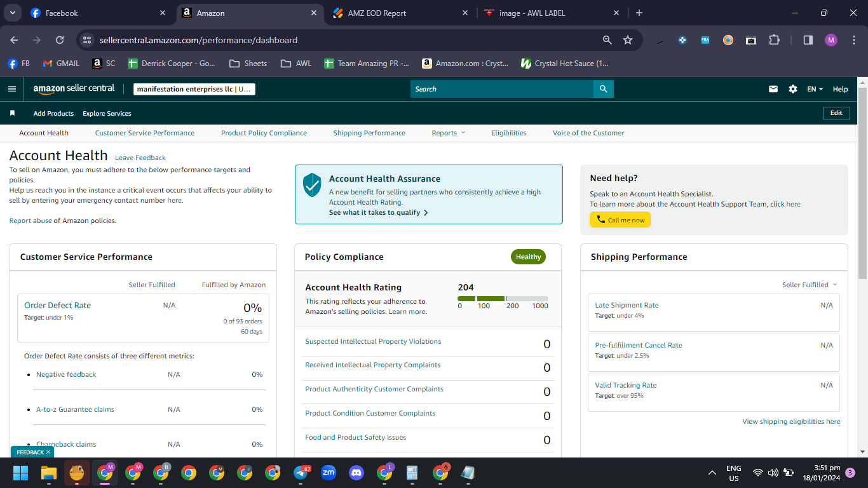Click the Edit button
The width and height of the screenshot is (868, 488).
[x=836, y=113]
